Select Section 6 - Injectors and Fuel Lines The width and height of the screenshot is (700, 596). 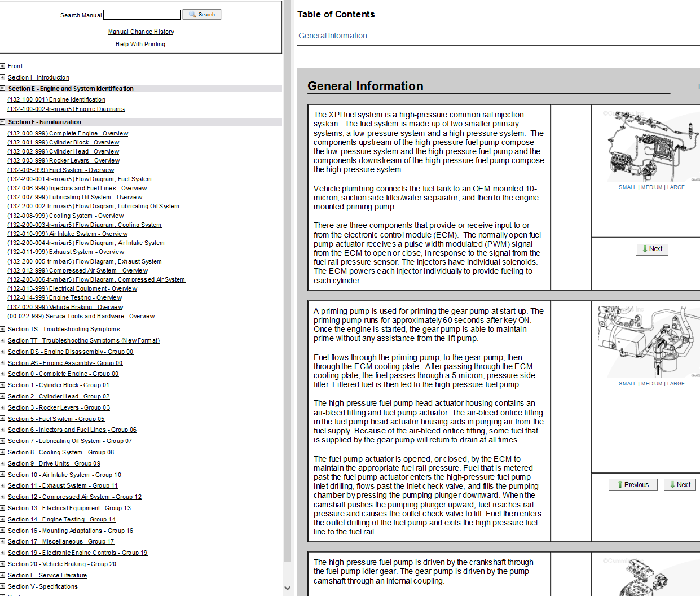click(72, 430)
